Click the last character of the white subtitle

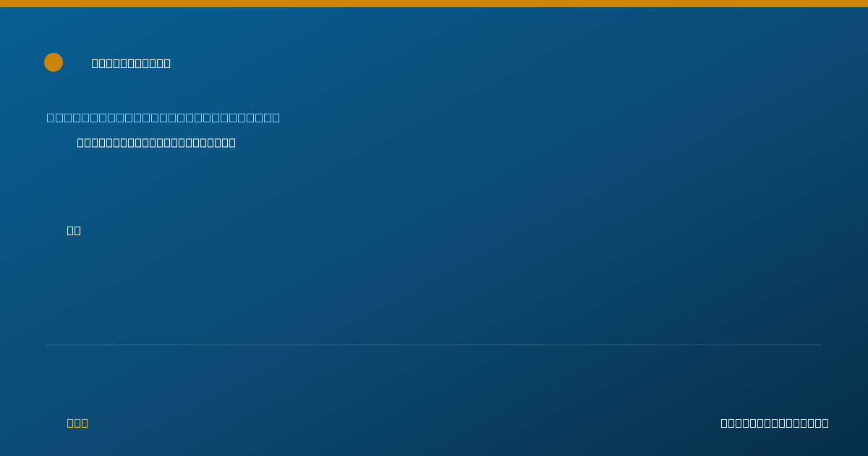point(232,143)
